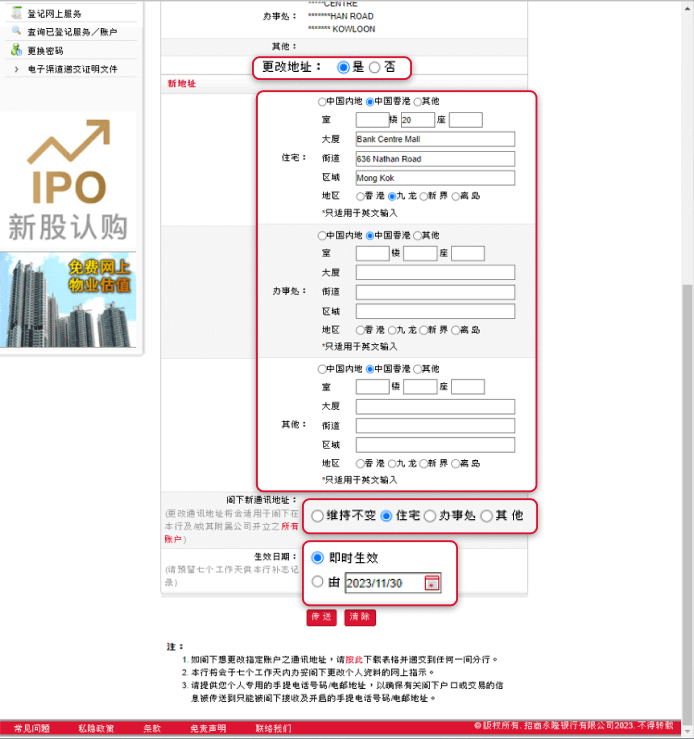Open the 免费网上物业估值 banner
Image resolution: width=694 pixels, height=739 pixels.
[x=69, y=299]
